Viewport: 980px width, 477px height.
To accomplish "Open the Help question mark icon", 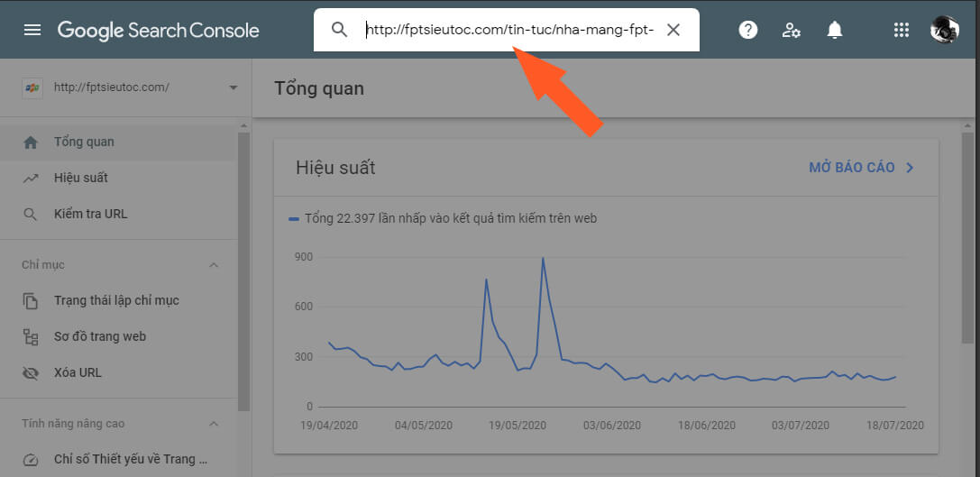I will (748, 30).
